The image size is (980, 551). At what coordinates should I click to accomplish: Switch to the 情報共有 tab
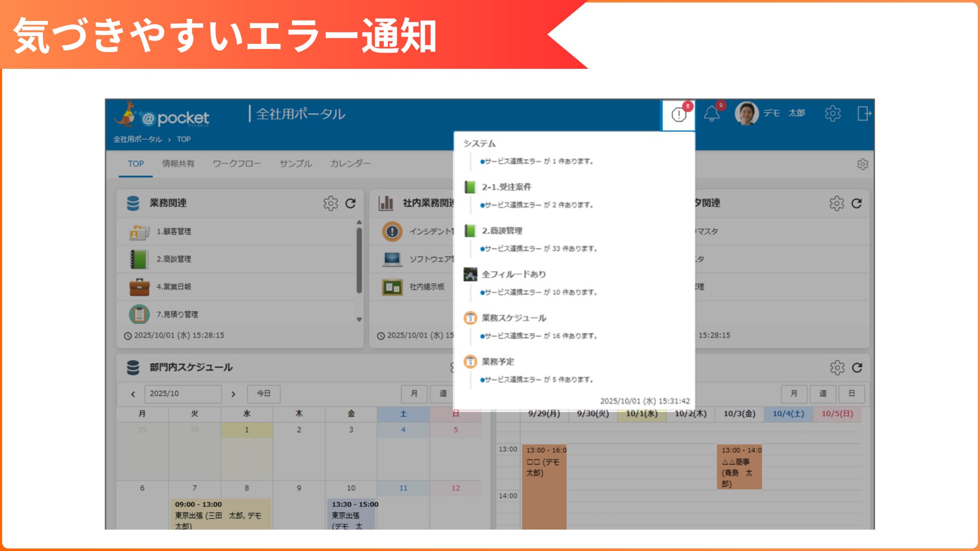pos(178,164)
